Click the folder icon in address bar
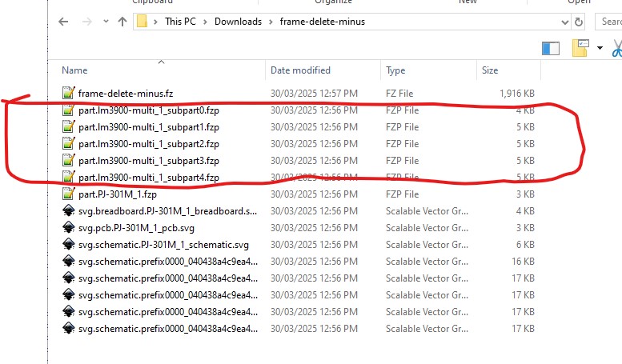622x364 pixels. (x=142, y=22)
